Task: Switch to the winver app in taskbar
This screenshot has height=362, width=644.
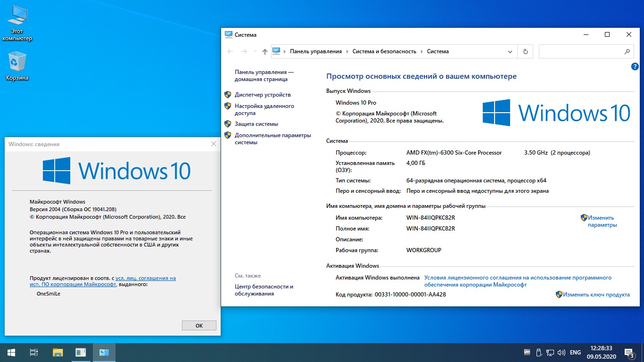Action: 81,352
